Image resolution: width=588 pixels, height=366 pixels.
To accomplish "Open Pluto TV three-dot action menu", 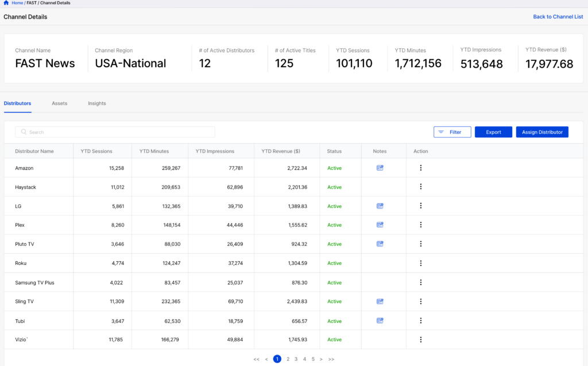I will click(420, 244).
